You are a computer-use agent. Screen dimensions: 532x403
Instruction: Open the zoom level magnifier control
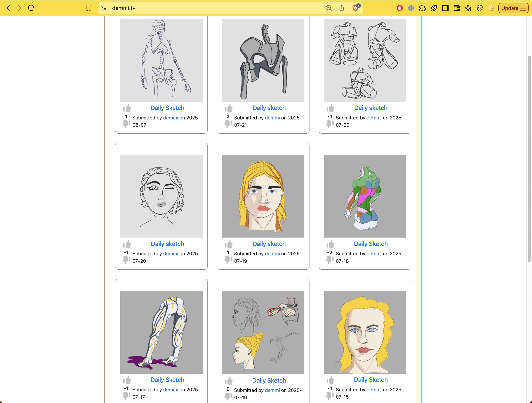(x=329, y=8)
